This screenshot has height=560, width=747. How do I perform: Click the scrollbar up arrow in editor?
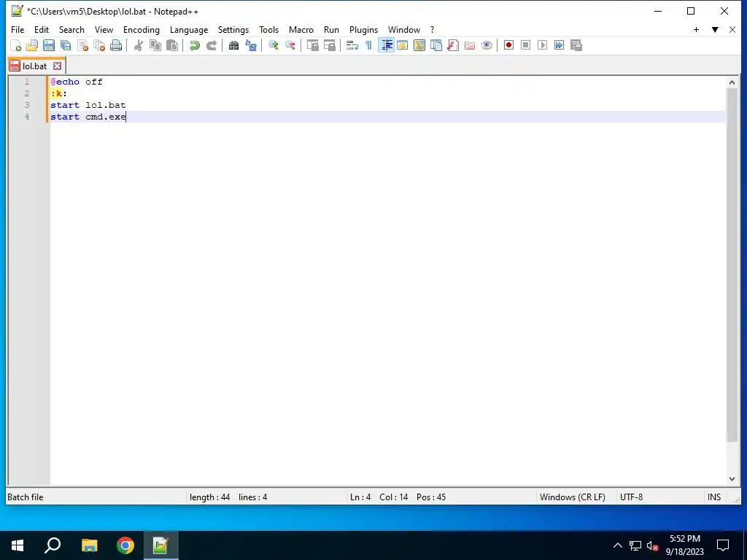(x=732, y=82)
